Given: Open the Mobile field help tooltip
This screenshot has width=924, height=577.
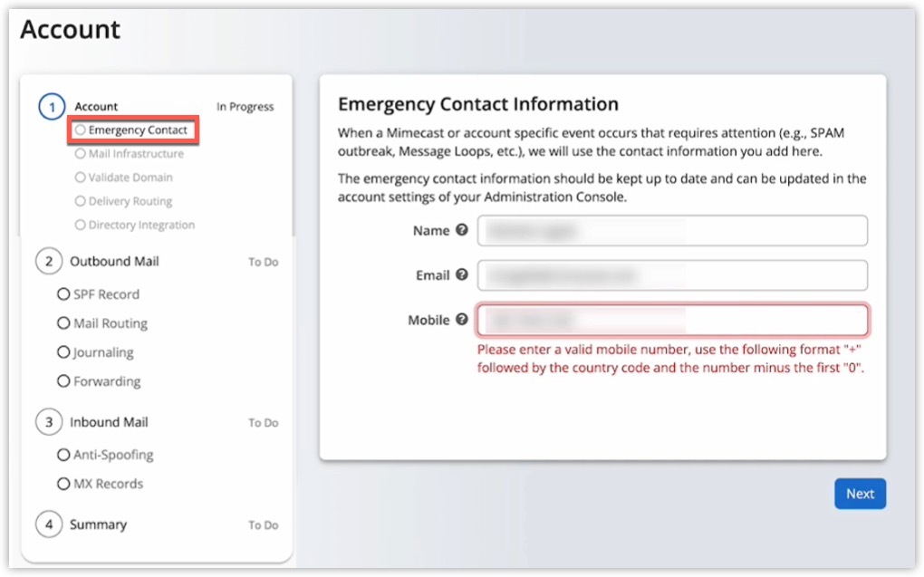Looking at the screenshot, I should coord(462,320).
